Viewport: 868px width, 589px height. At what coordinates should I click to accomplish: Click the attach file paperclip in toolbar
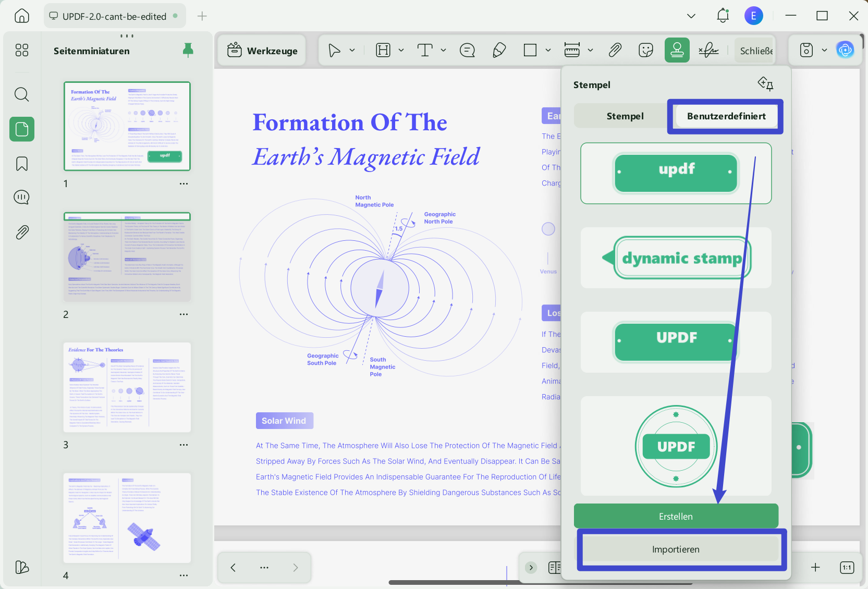pos(615,50)
